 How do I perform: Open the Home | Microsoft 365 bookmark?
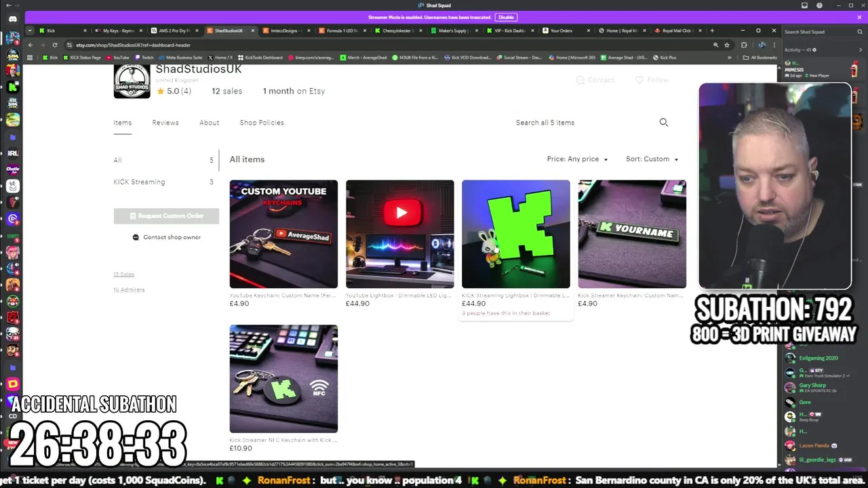pos(574,58)
